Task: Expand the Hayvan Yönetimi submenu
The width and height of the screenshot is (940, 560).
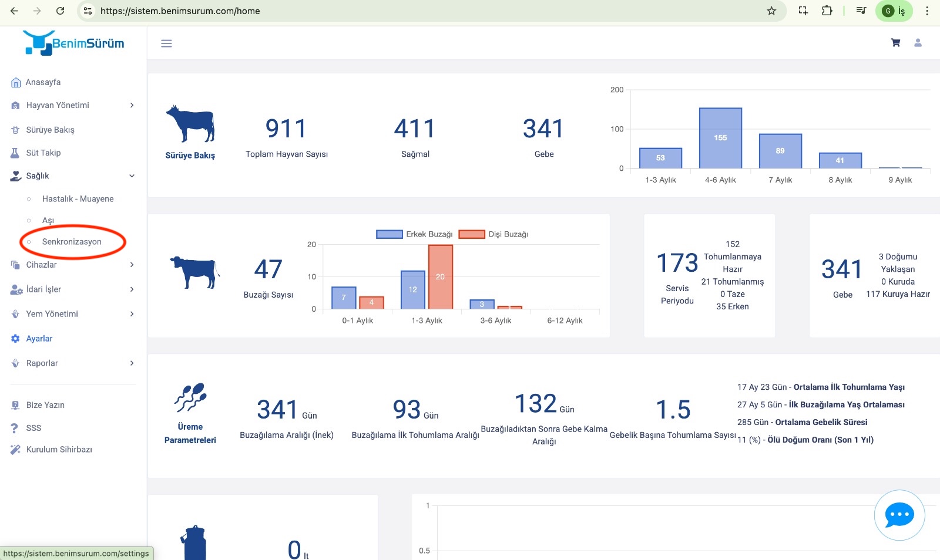Action: 73,105
